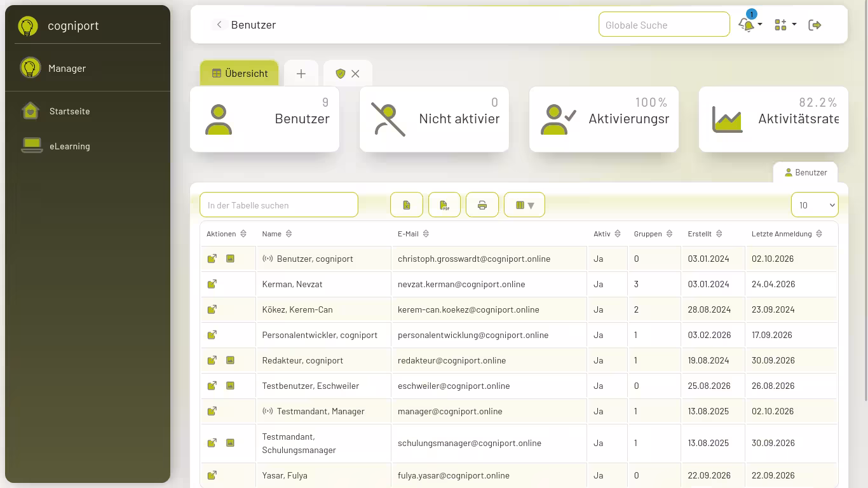Open the Nicht aktiviert card
The width and height of the screenshot is (868, 488).
point(434,119)
